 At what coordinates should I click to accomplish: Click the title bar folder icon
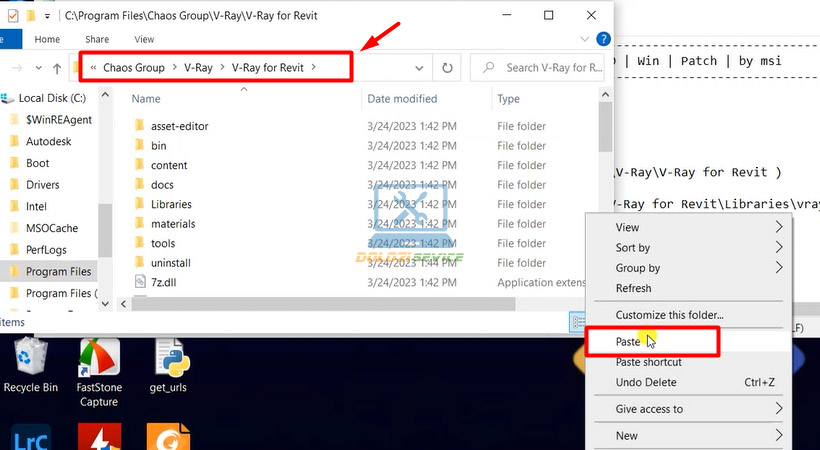(31, 16)
